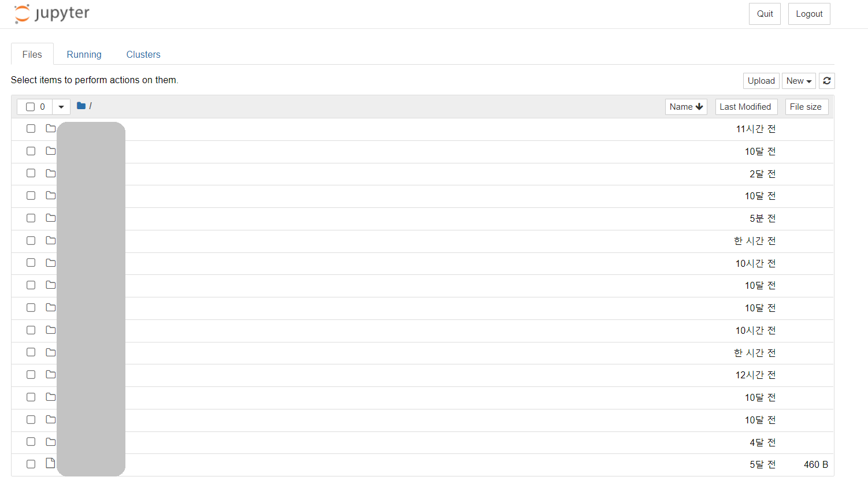Screen dimensions: 868x484
Task: Click the descending sort arrow next to Name
Action: click(699, 106)
